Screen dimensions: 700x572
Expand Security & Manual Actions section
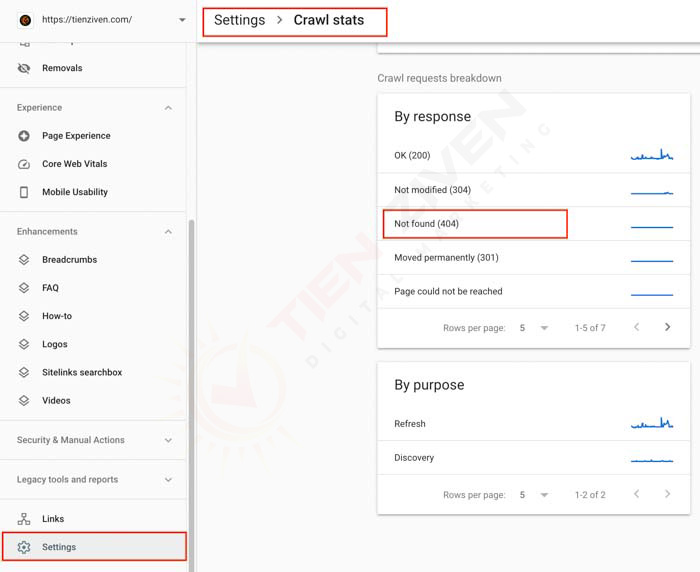pyautogui.click(x=168, y=440)
